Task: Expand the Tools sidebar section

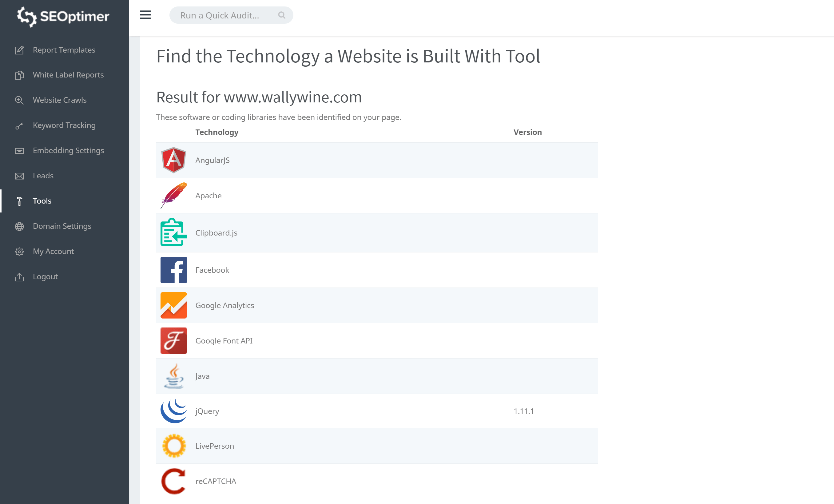Action: tap(42, 201)
